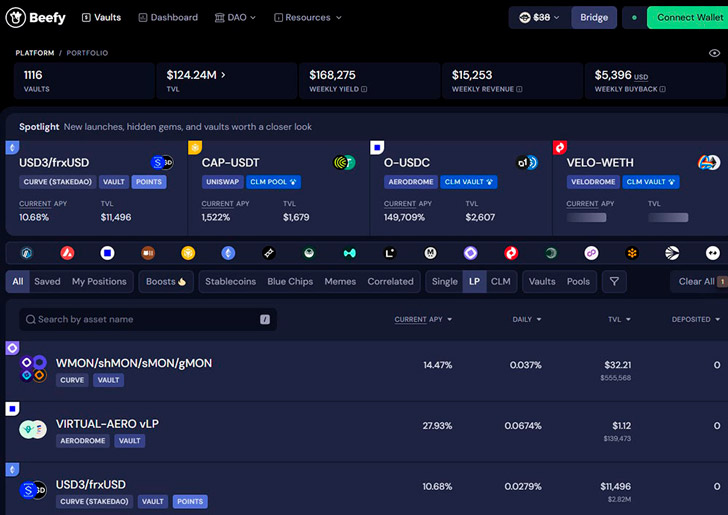The height and width of the screenshot is (515, 728).
Task: Toggle the Single asset filter
Action: pyautogui.click(x=444, y=281)
